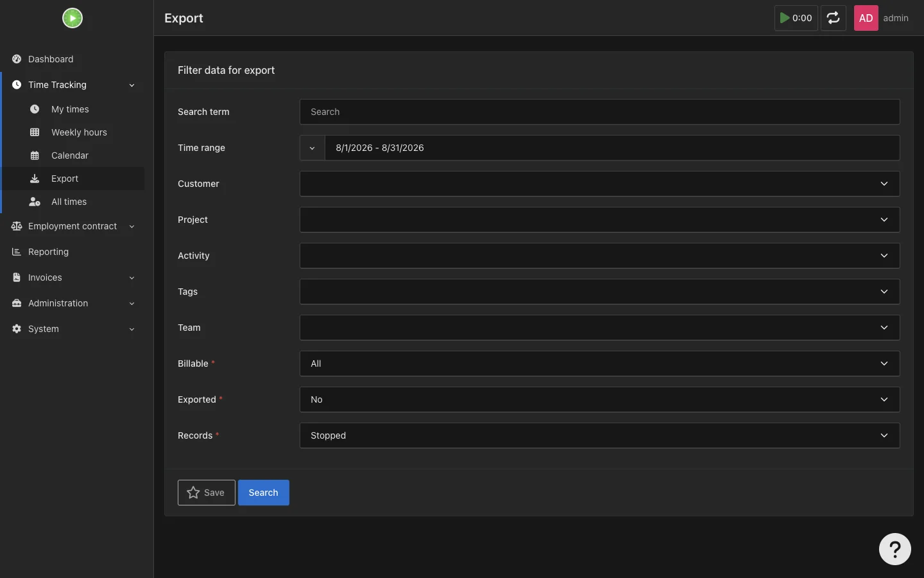Click the AD user avatar
The width and height of the screenshot is (924, 578).
pos(866,18)
